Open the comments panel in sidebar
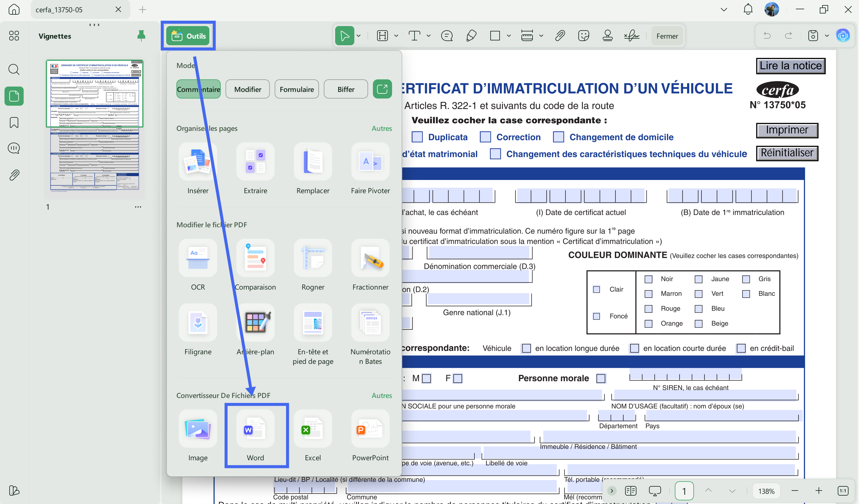 pyautogui.click(x=14, y=148)
